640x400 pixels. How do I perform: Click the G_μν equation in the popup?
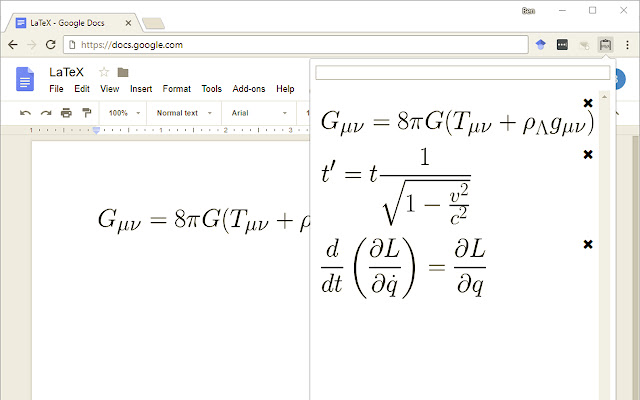tap(458, 122)
